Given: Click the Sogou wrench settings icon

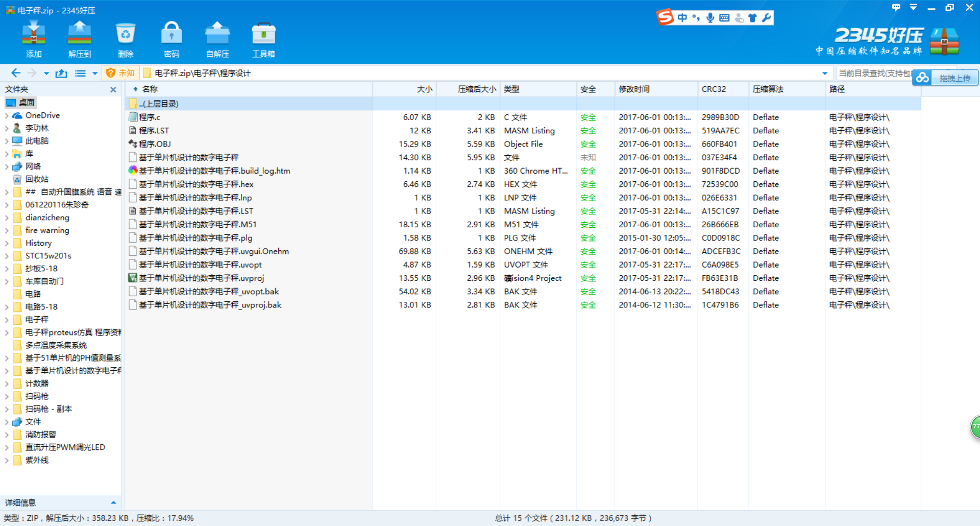Looking at the screenshot, I should tap(766, 18).
